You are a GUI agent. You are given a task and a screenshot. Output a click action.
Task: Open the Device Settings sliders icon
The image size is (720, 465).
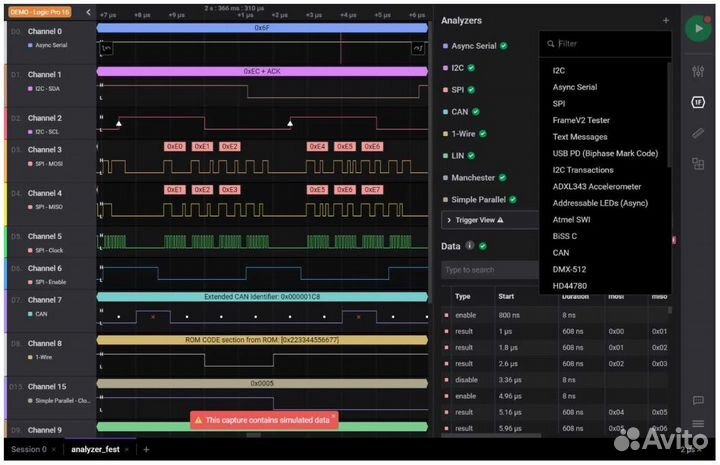point(698,72)
